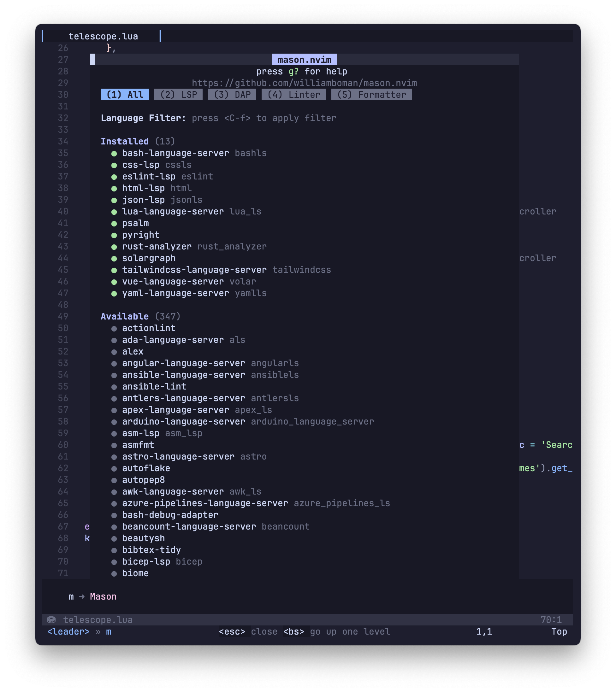Select the ansible-language-server package name
The image size is (616, 692).
[184, 375]
